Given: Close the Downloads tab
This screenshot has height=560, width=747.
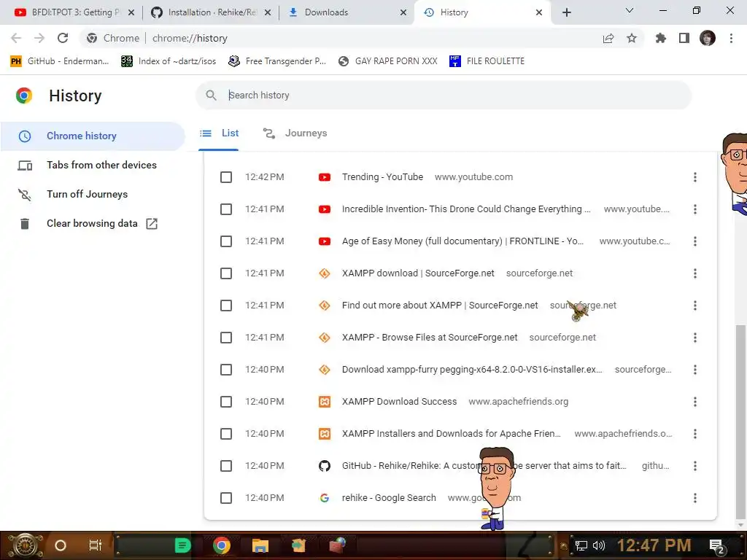Looking at the screenshot, I should click(403, 12).
